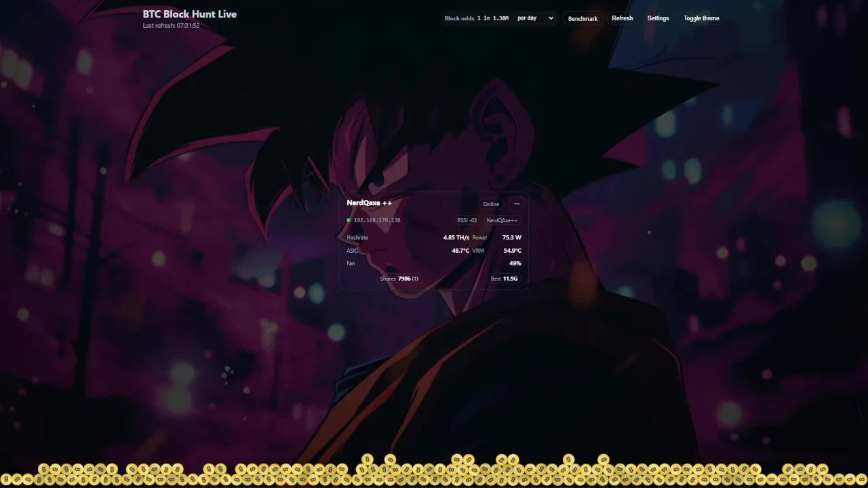Click the NerdQAxe++ model badge
Image resolution: width=868 pixels, height=488 pixels.
[502, 220]
